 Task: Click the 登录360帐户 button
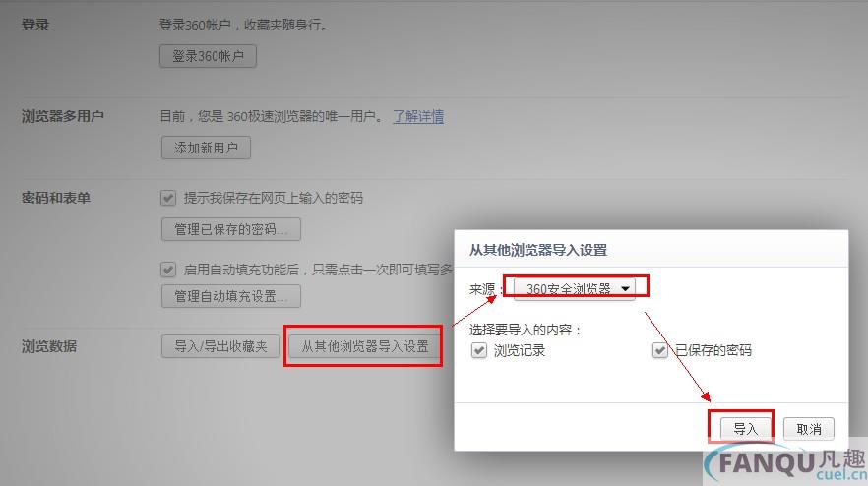(209, 56)
